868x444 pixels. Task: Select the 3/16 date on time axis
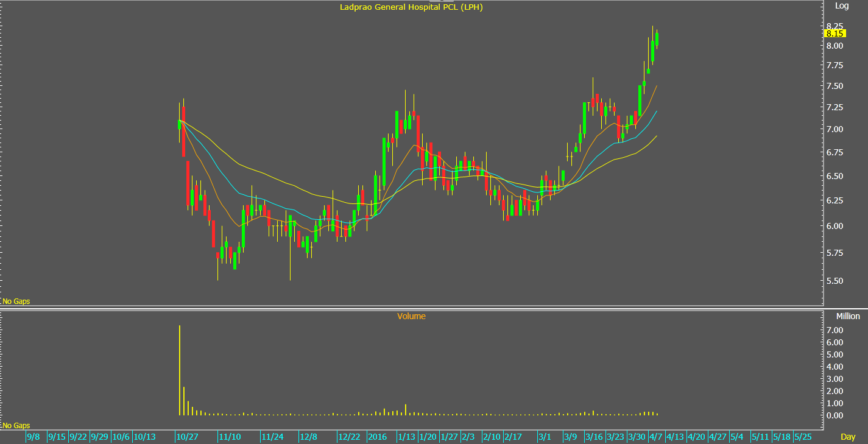coord(595,437)
